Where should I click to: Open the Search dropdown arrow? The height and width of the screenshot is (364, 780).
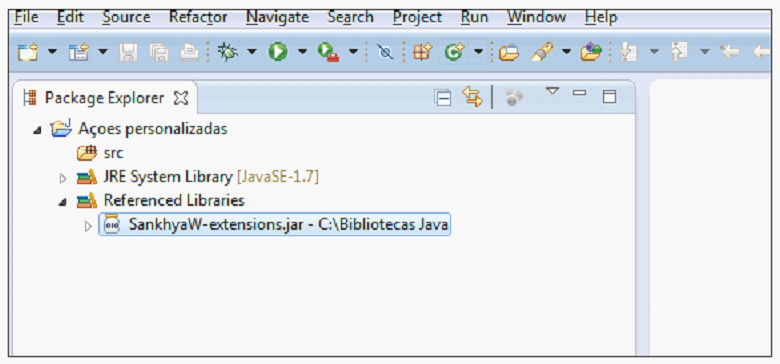coord(567,51)
